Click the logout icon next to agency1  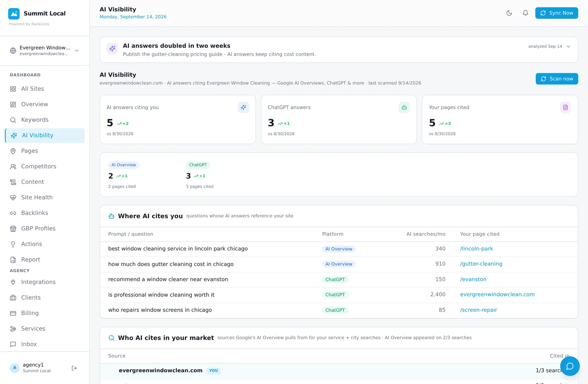(x=74, y=368)
